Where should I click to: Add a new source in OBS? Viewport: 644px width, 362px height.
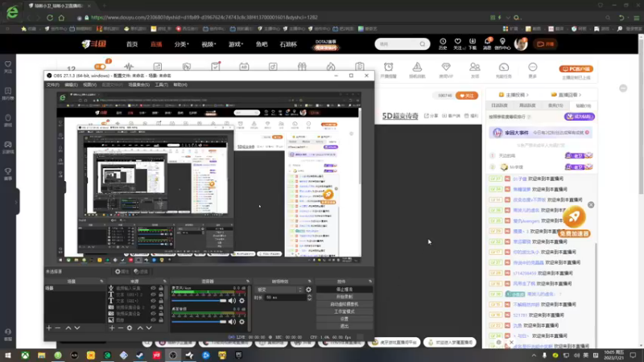(x=112, y=328)
